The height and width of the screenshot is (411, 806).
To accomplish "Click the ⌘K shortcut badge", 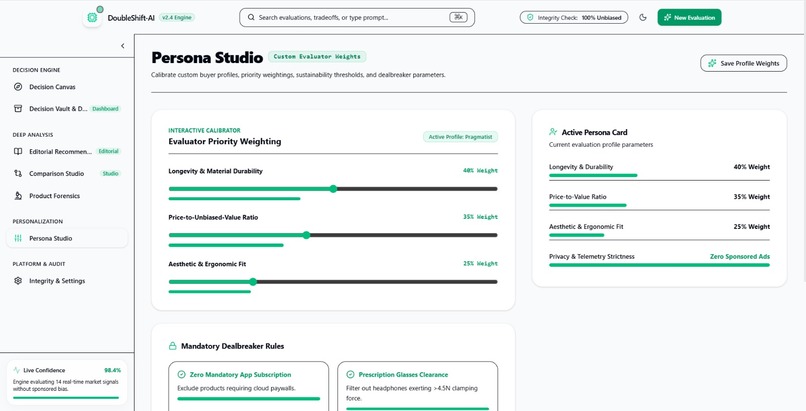I will pos(458,17).
